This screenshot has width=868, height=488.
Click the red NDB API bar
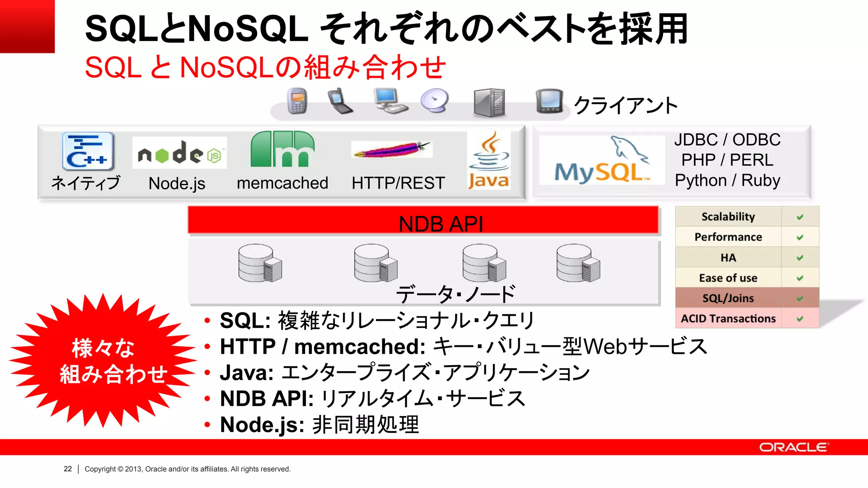tap(423, 220)
